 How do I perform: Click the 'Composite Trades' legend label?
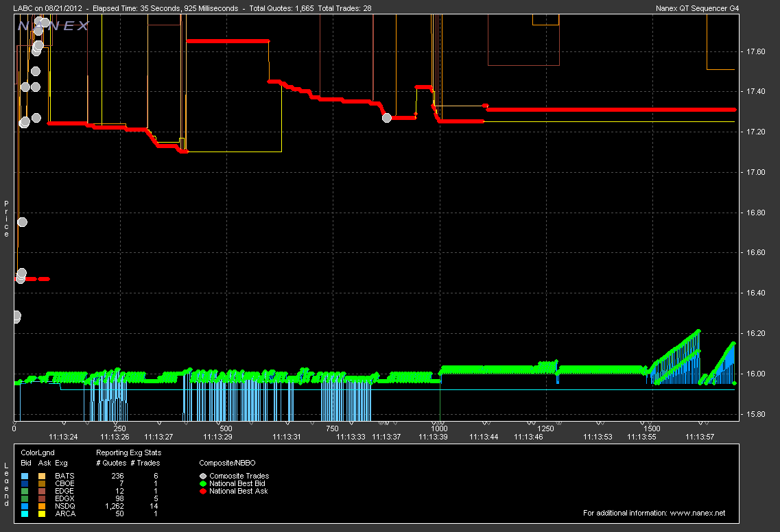coord(239,476)
